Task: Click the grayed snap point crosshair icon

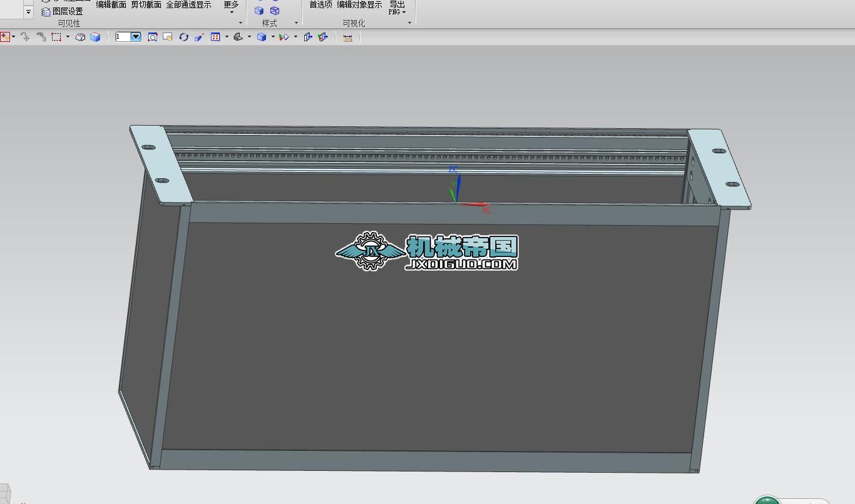Action: tap(25, 37)
